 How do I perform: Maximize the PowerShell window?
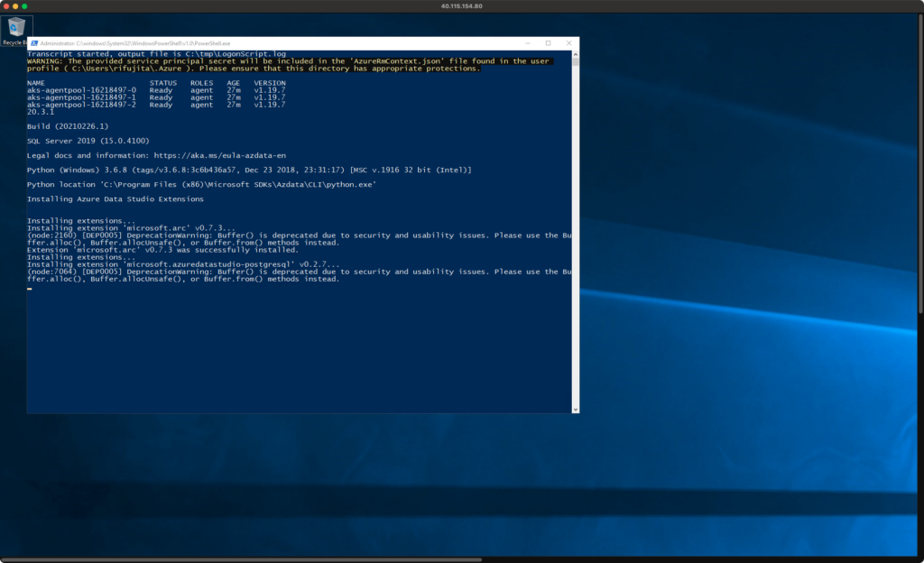point(548,43)
